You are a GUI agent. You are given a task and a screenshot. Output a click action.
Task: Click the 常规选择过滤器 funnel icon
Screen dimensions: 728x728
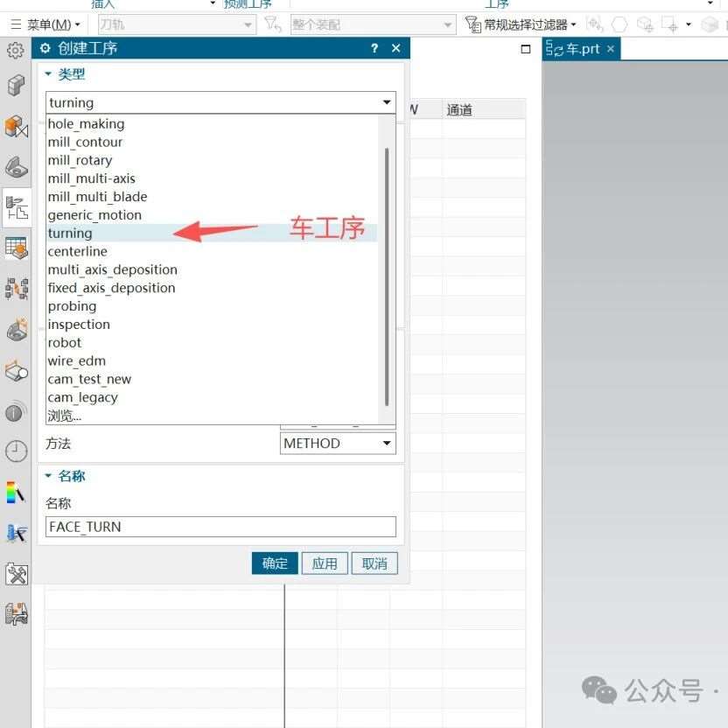473,24
